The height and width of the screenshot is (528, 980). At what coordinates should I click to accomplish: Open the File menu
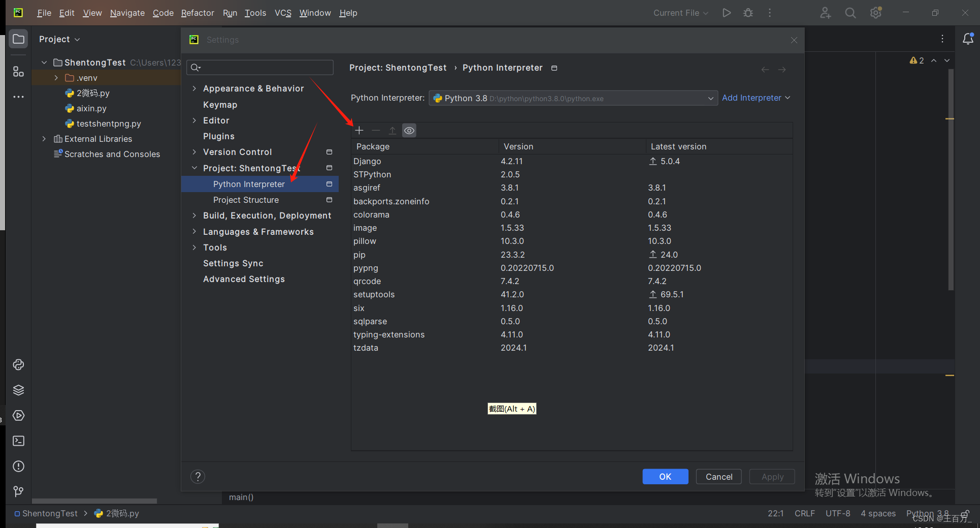44,13
